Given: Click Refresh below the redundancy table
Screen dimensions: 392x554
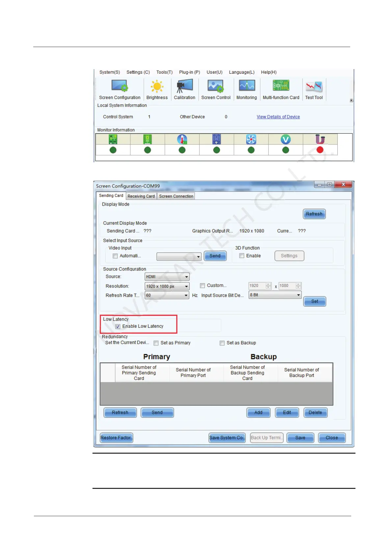Looking at the screenshot, I should click(120, 413).
